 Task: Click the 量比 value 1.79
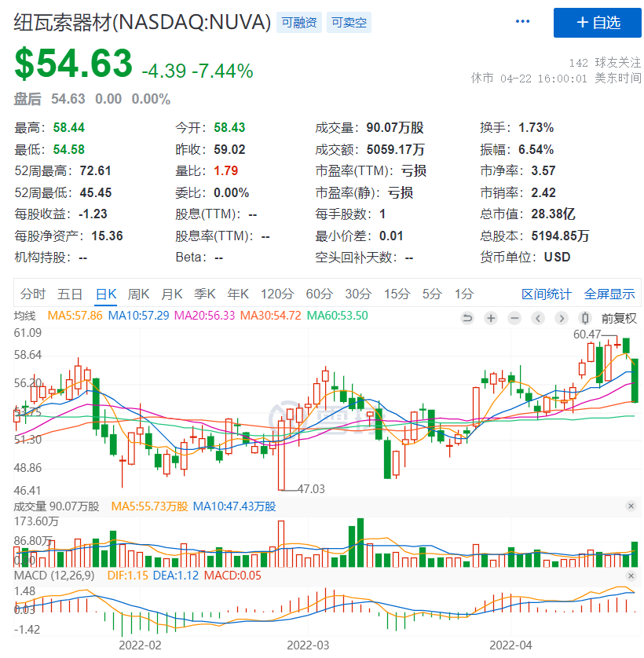coord(226,171)
